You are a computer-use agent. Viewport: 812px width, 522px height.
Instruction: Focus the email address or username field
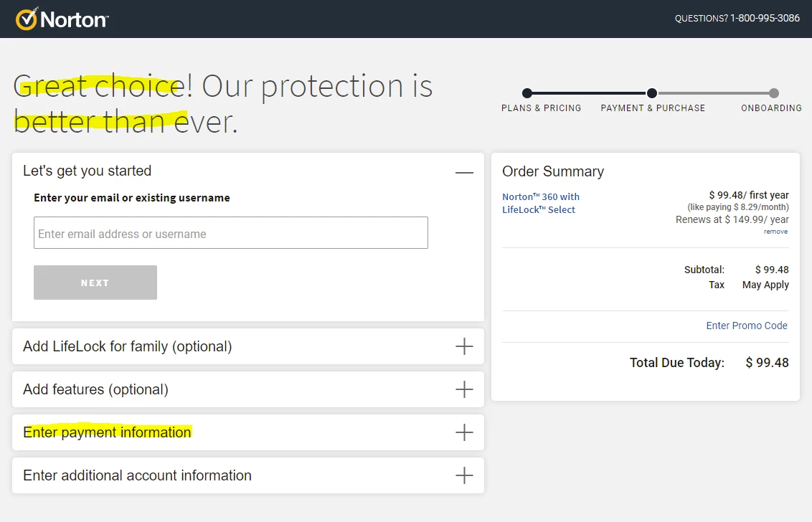coord(231,233)
